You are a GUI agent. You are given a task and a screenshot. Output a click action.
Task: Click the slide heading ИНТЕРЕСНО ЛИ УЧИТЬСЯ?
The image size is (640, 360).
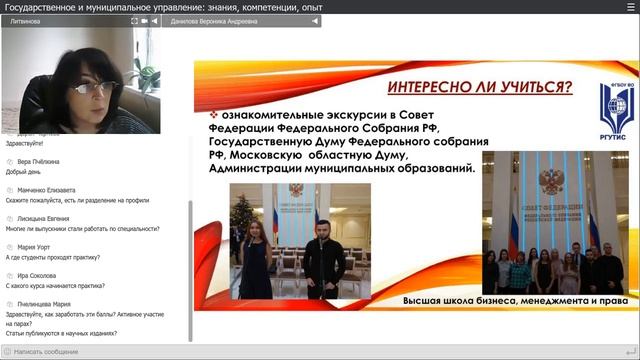click(480, 87)
